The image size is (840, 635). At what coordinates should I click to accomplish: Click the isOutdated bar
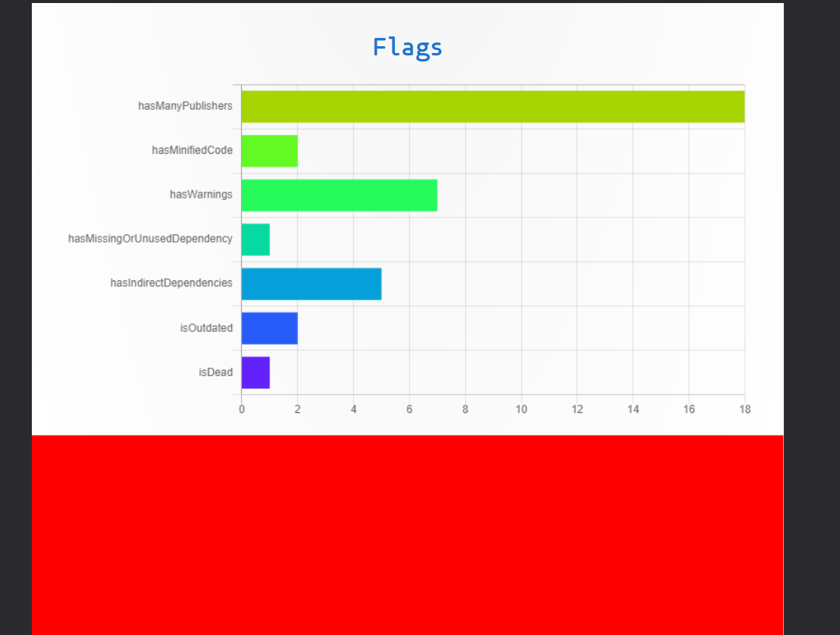coord(269,328)
